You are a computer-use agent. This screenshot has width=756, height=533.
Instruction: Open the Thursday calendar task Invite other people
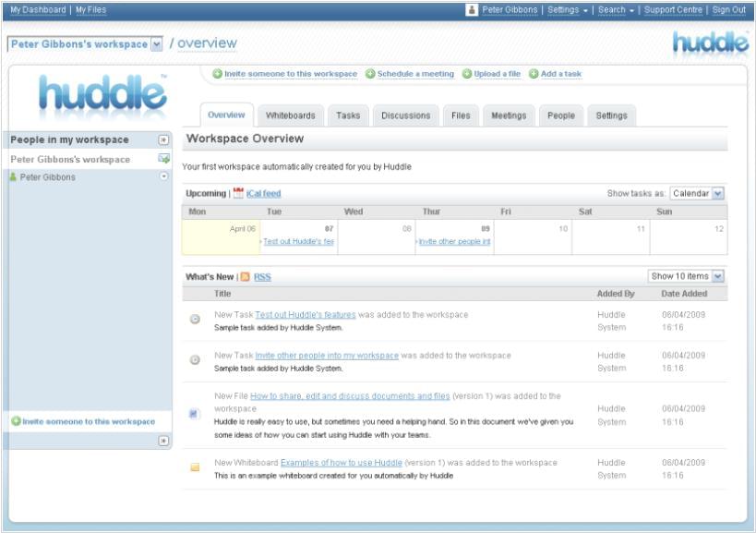(x=454, y=241)
